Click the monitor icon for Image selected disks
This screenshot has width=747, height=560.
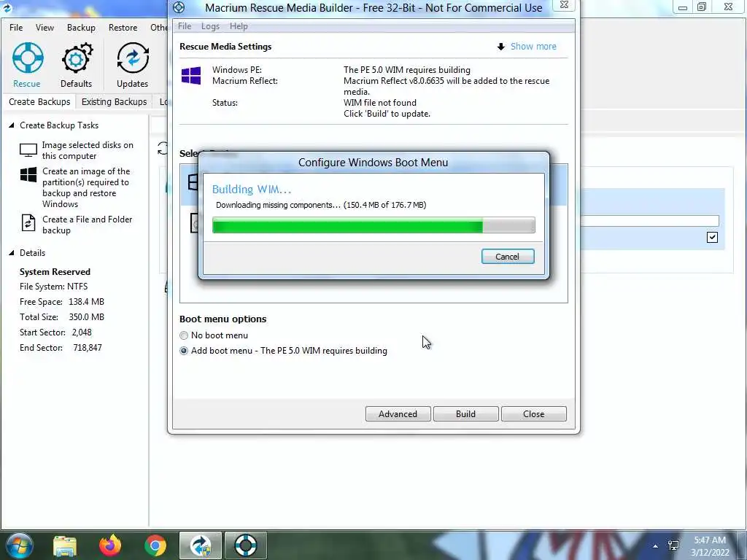[x=28, y=150]
